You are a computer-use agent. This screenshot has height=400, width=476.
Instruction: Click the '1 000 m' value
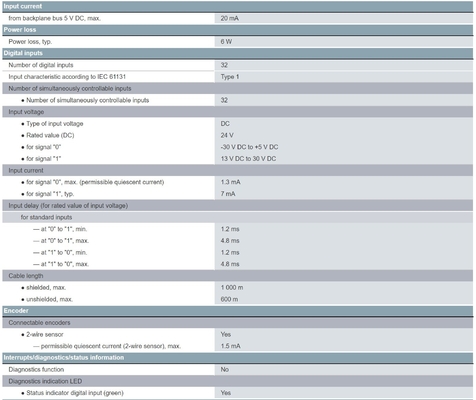coord(232,287)
